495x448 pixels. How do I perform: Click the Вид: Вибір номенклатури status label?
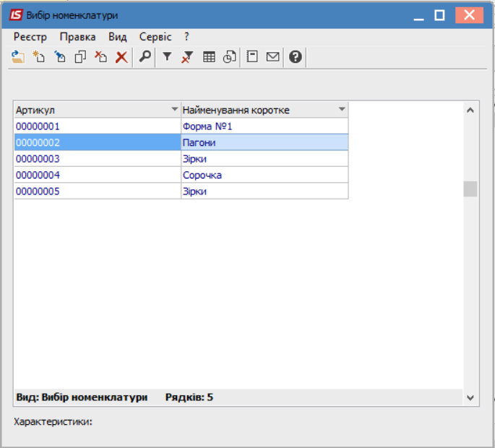[82, 397]
